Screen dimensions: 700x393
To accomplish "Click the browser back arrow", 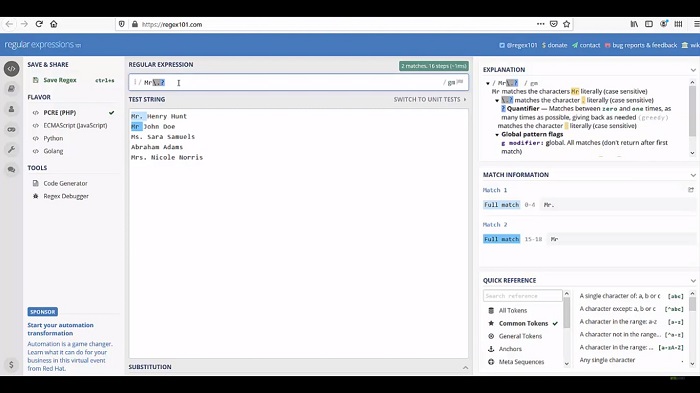I will pos(9,24).
